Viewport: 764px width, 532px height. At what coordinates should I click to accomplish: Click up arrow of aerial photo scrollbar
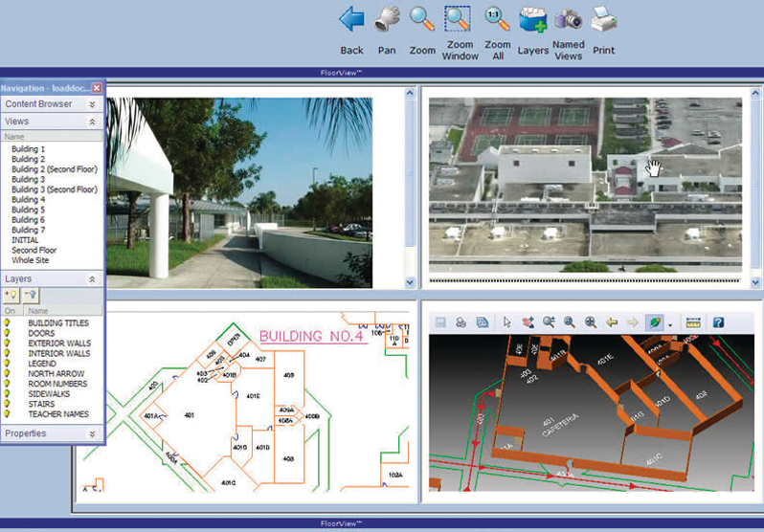(x=755, y=93)
